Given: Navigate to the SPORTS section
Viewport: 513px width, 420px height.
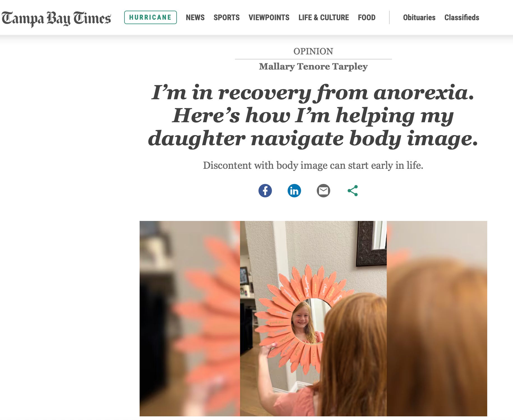Looking at the screenshot, I should tap(227, 17).
